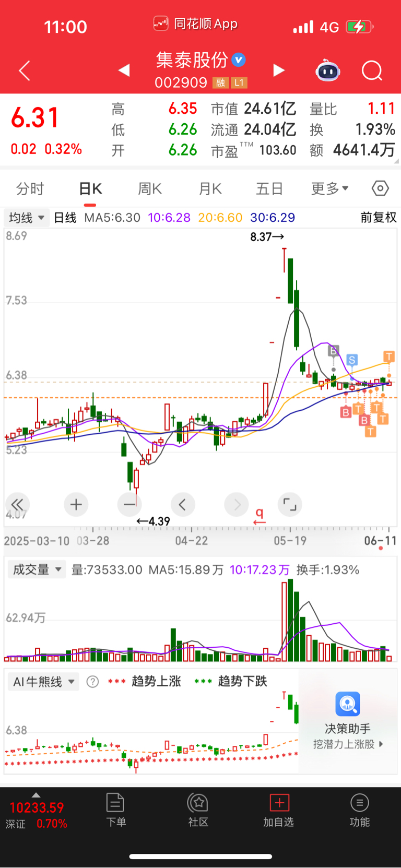Tap the 融 margin badge

(x=220, y=82)
